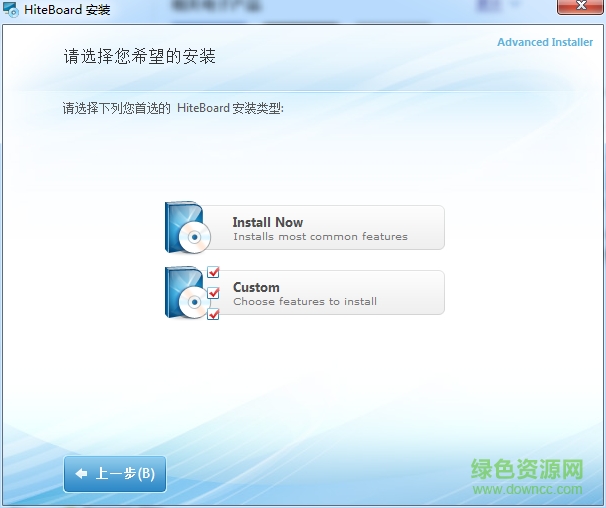Click the middle checkbox on Custom icon

pyautogui.click(x=213, y=293)
